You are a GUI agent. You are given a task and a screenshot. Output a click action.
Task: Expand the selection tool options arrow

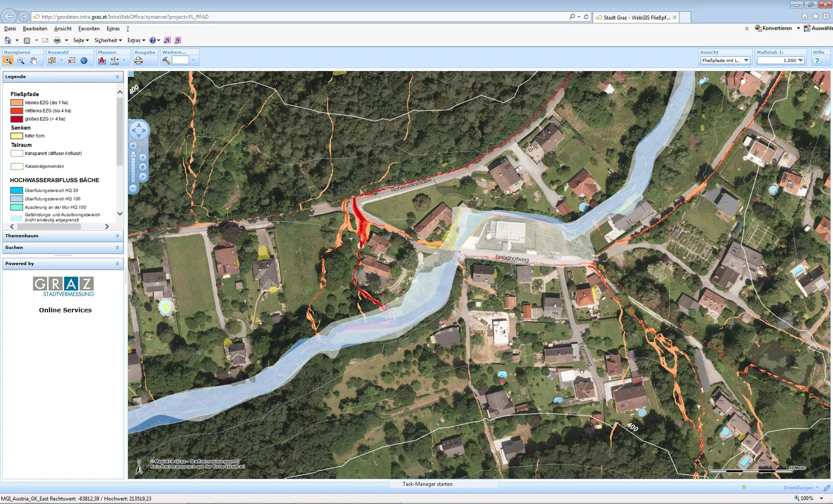(x=61, y=60)
